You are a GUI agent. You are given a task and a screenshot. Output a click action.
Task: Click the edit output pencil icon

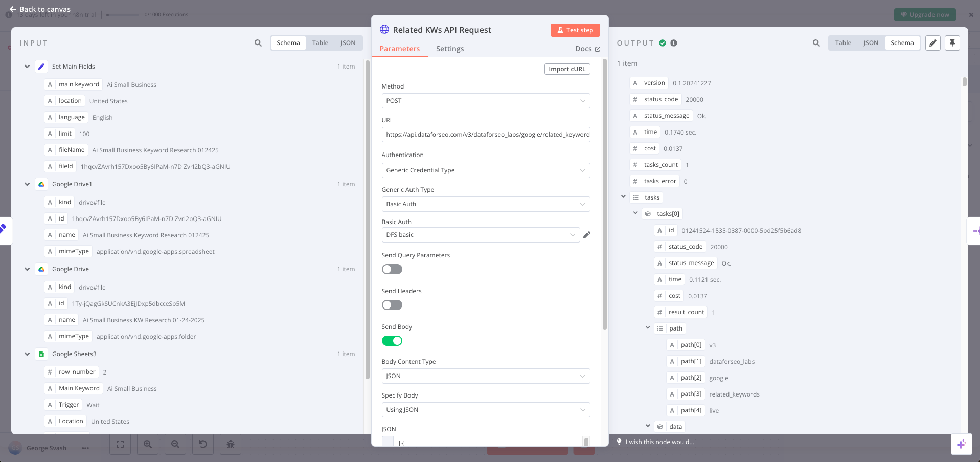(x=933, y=43)
